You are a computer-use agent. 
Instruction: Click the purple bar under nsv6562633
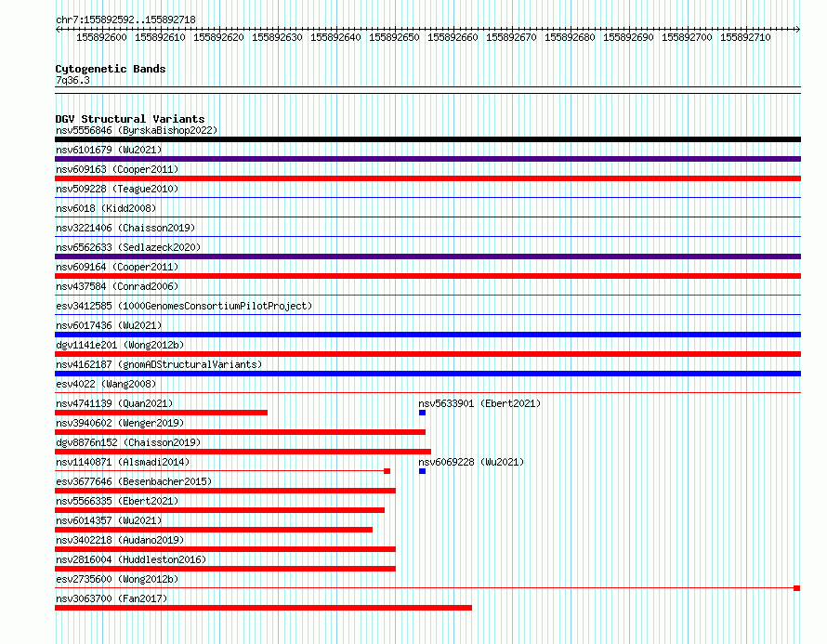tap(427, 256)
